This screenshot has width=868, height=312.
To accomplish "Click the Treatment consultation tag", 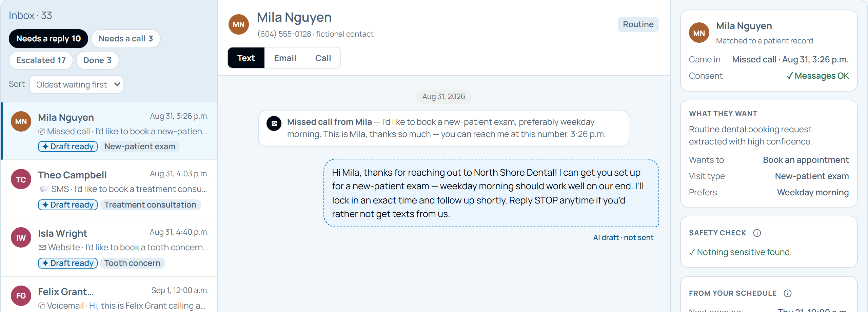I will coord(151,205).
